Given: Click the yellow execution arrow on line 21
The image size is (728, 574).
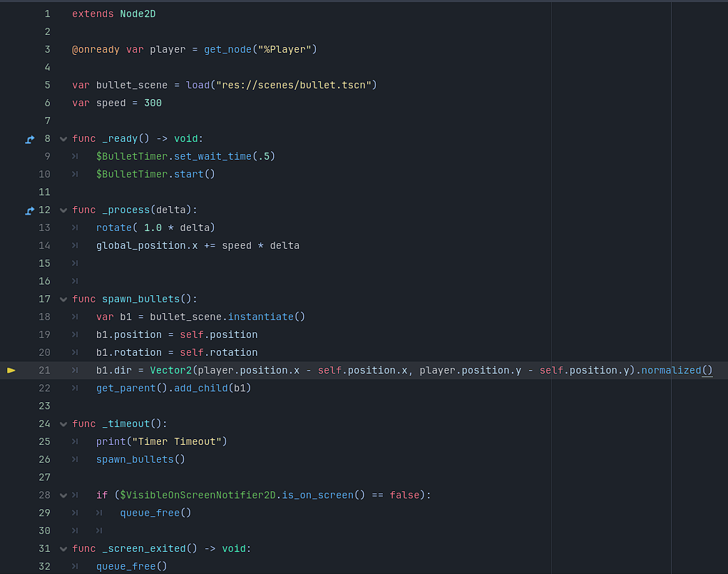Looking at the screenshot, I should pyautogui.click(x=11, y=370).
